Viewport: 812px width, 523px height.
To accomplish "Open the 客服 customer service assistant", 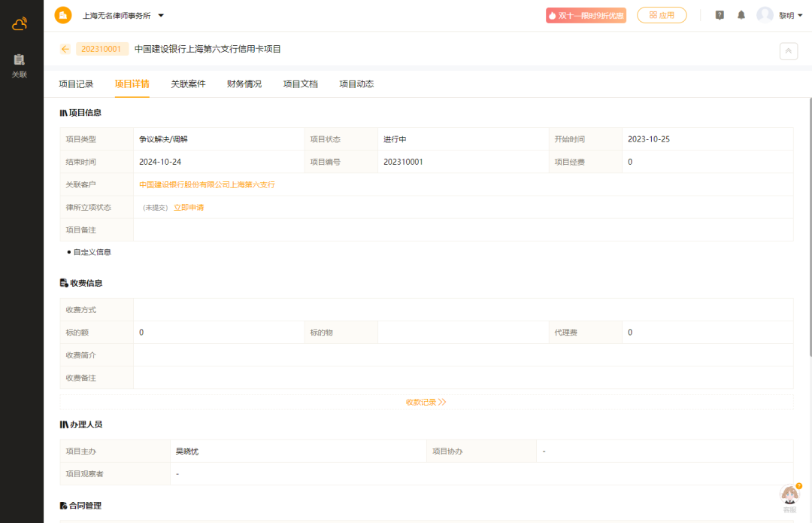I will point(789,497).
